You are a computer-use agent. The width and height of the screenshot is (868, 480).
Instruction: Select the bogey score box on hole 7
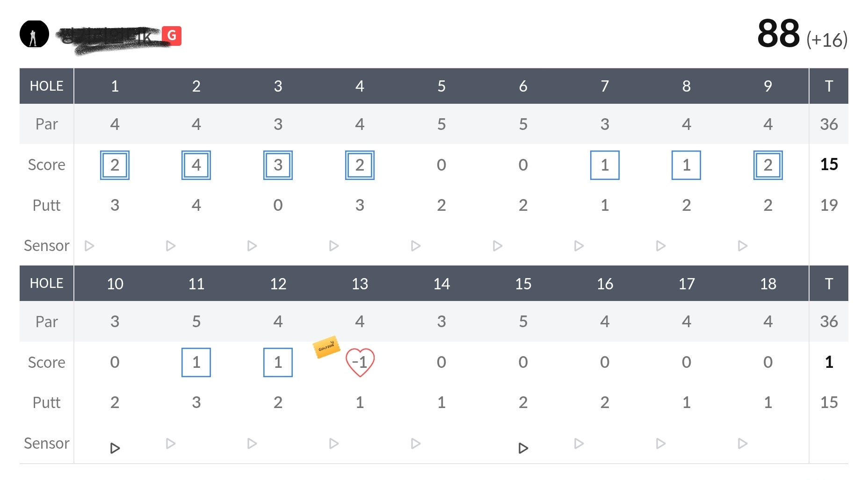tap(605, 165)
